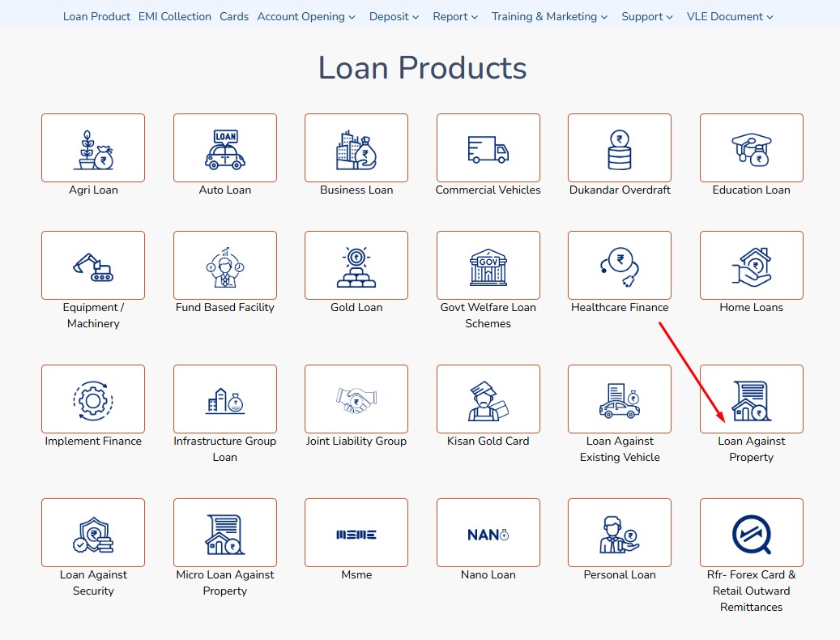840x640 pixels.
Task: Click the Business Loan building icon
Action: (356, 148)
